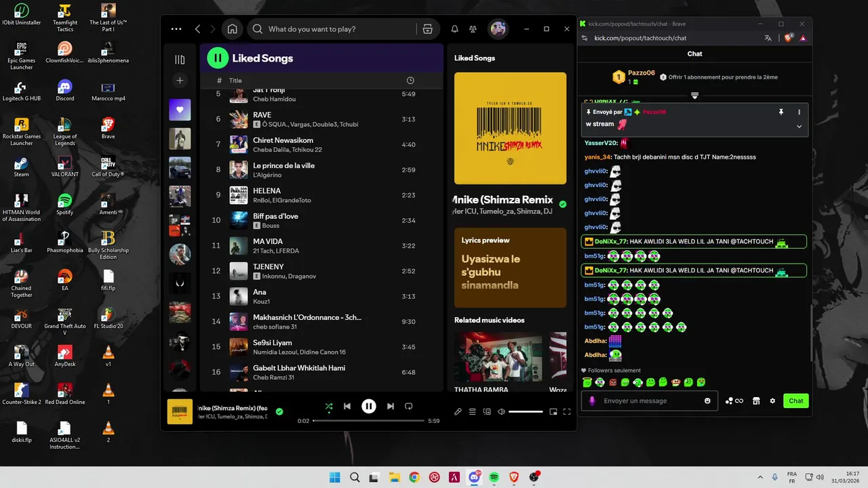The height and width of the screenshot is (488, 868).
Task: Open the Mnike album cover in right panel
Action: tap(510, 128)
